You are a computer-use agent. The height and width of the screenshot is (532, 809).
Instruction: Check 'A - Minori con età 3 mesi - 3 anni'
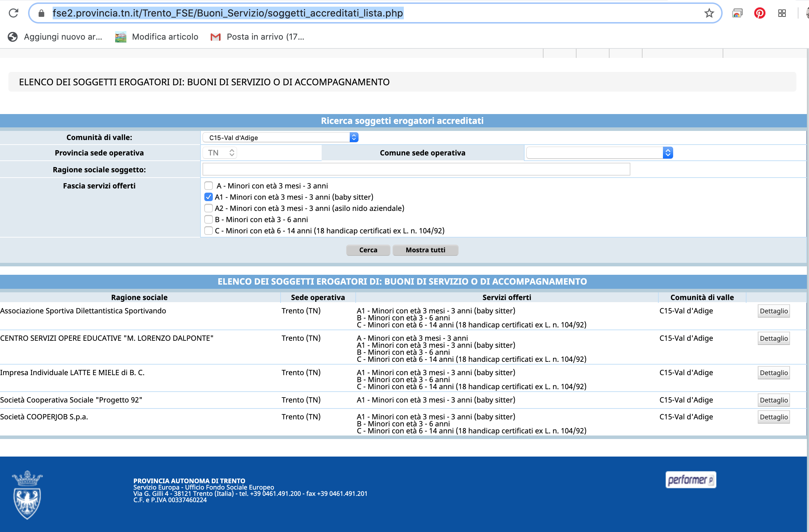[x=209, y=186]
